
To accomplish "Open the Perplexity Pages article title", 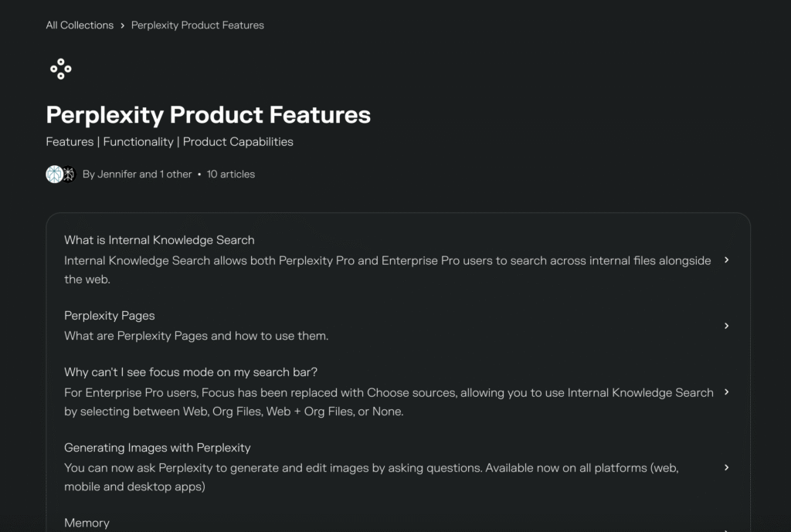I will coord(110,316).
